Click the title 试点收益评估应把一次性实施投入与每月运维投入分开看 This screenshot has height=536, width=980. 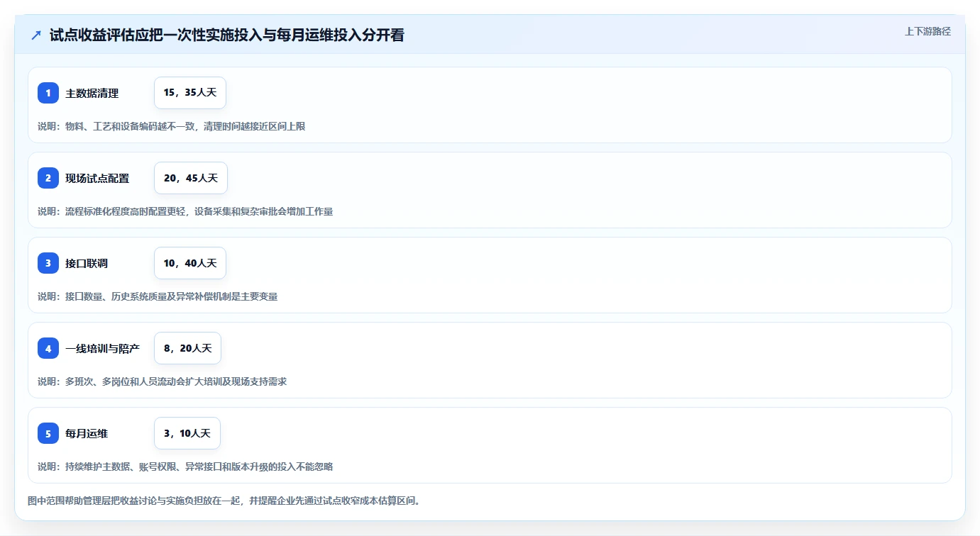(227, 35)
